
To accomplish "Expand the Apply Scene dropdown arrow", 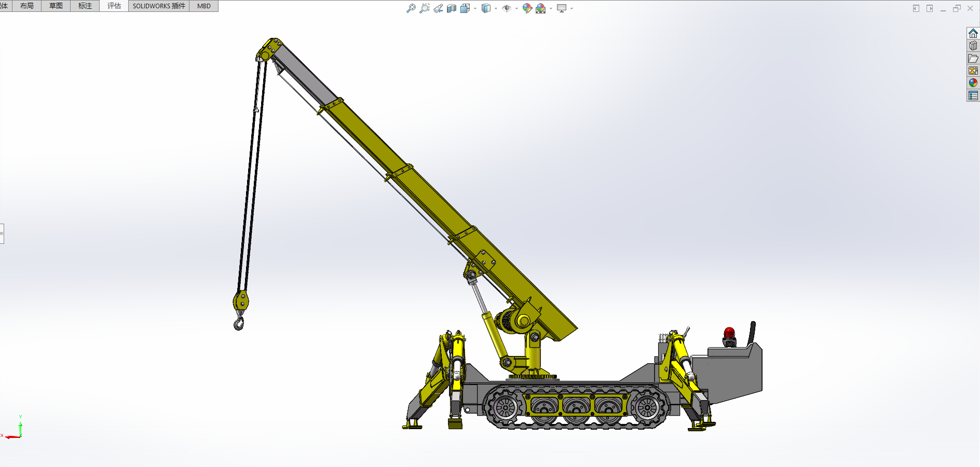I will 551,8.
